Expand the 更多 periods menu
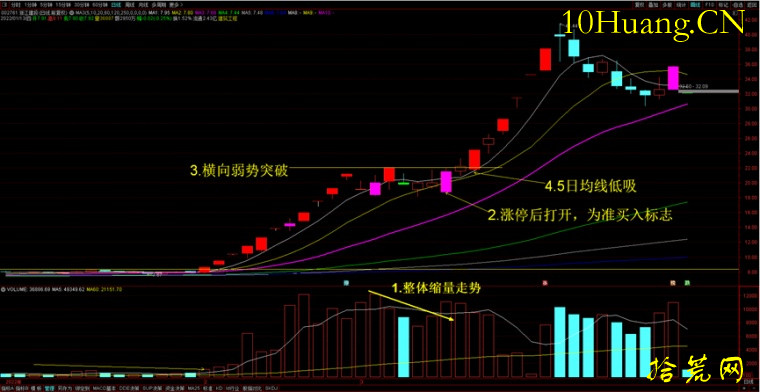Viewport: 760px width, 392px height. click(x=175, y=4)
